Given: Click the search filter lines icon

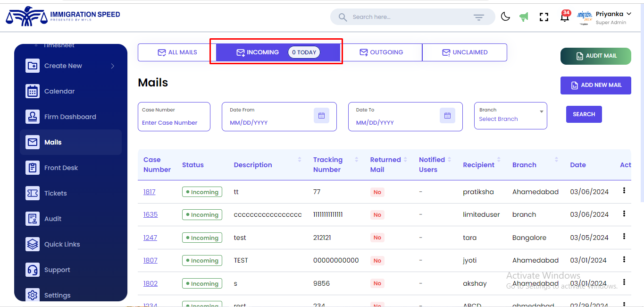Looking at the screenshot, I should (479, 17).
